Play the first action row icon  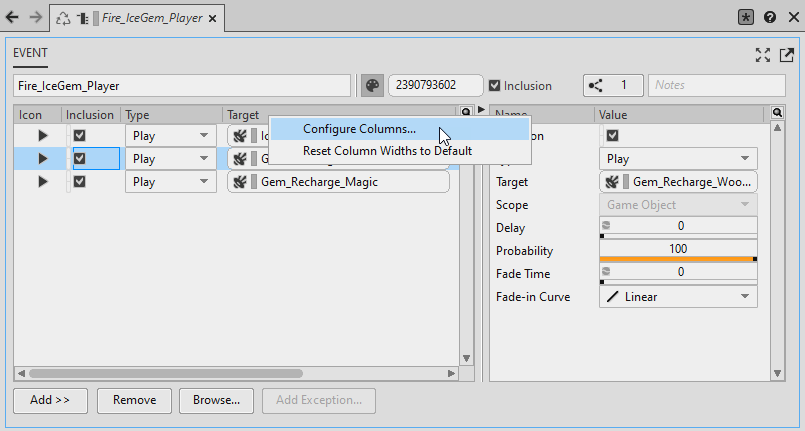tap(42, 135)
